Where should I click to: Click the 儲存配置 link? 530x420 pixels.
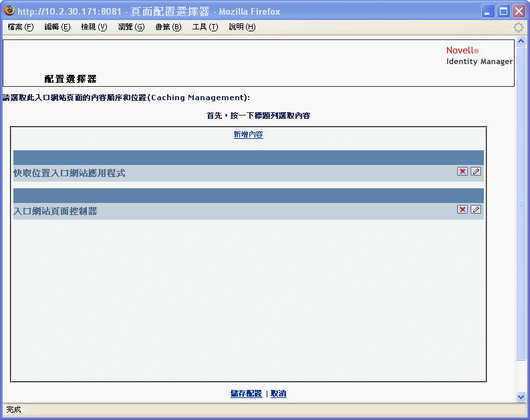pos(246,393)
